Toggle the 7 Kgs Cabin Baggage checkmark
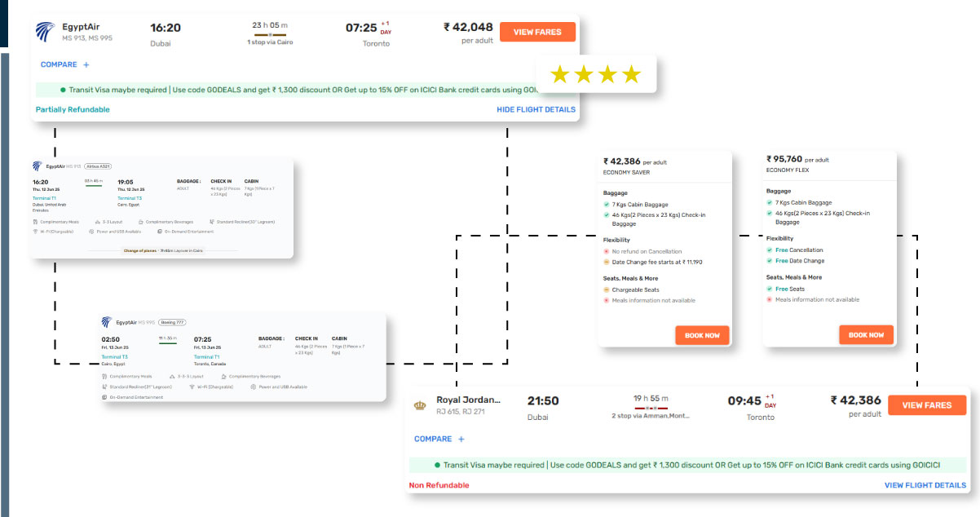 click(607, 204)
